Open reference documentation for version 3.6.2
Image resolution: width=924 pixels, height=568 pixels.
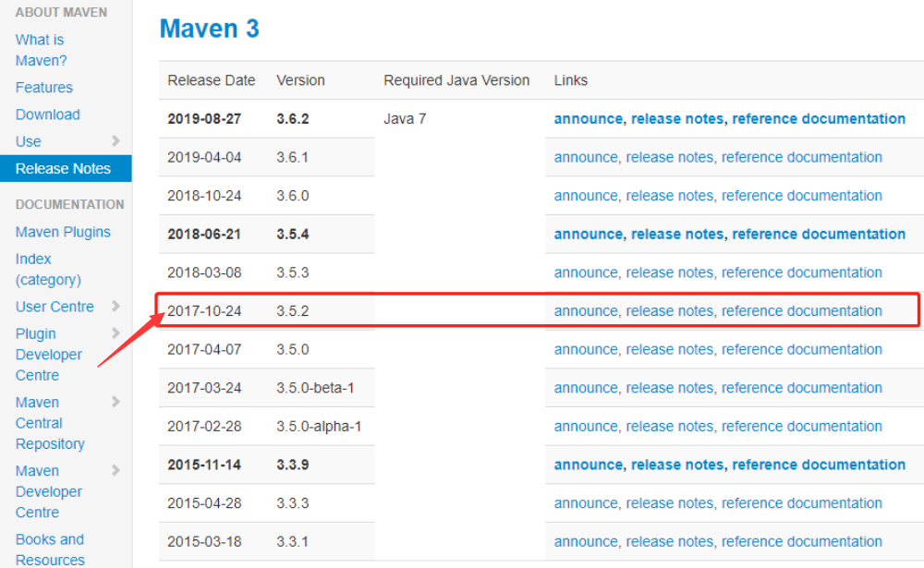[819, 118]
